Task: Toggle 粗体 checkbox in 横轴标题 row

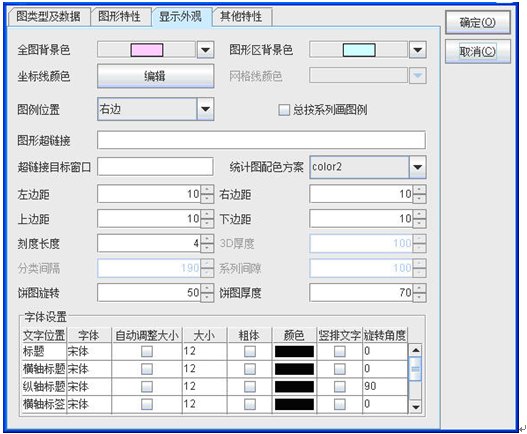Action: [250, 369]
